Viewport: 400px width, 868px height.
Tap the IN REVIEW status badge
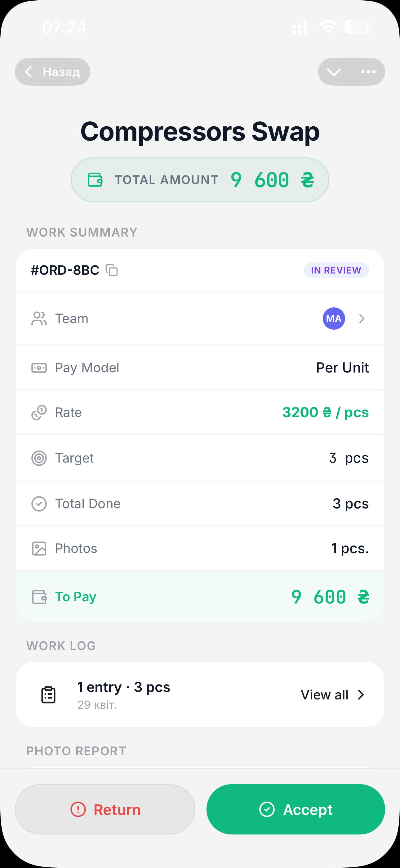click(x=336, y=270)
